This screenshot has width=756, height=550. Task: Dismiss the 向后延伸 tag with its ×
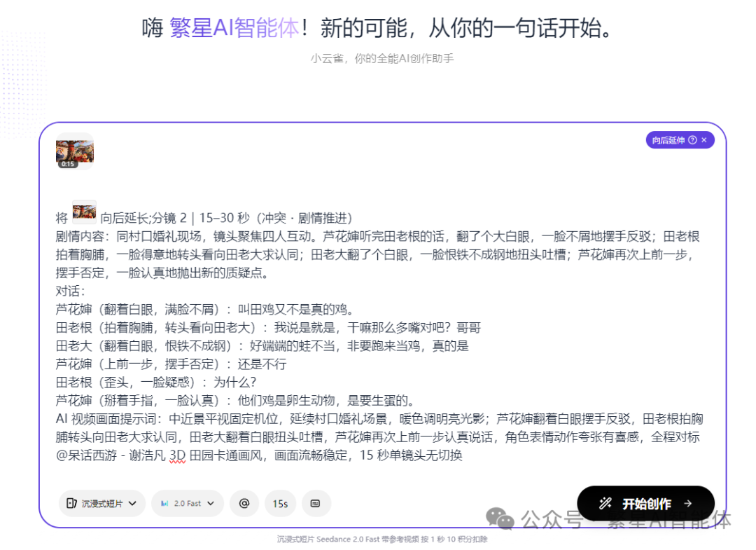click(706, 139)
